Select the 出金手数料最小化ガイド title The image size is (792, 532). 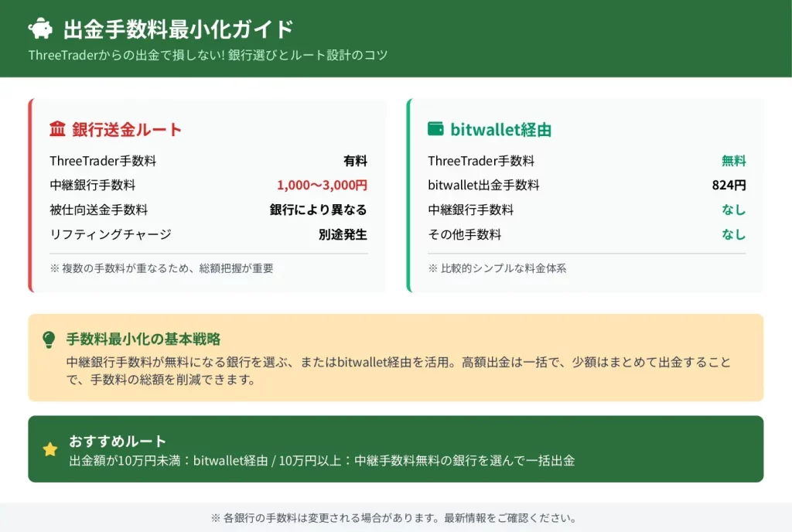179,29
